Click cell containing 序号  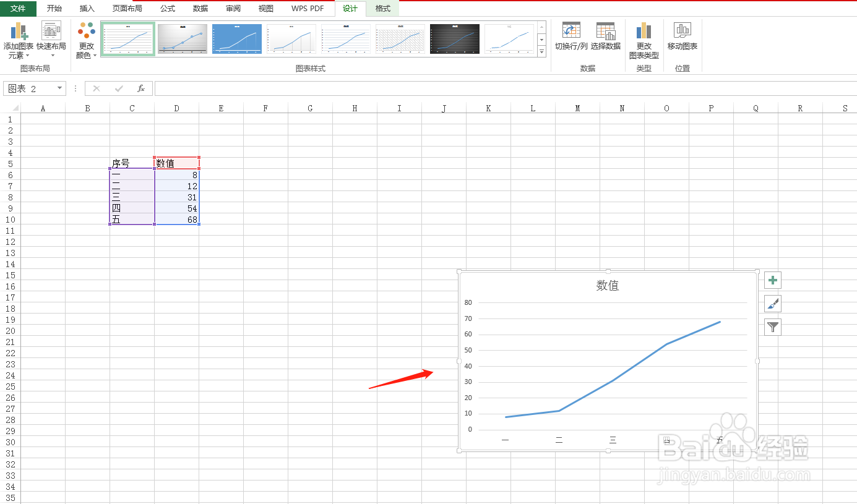click(x=132, y=164)
